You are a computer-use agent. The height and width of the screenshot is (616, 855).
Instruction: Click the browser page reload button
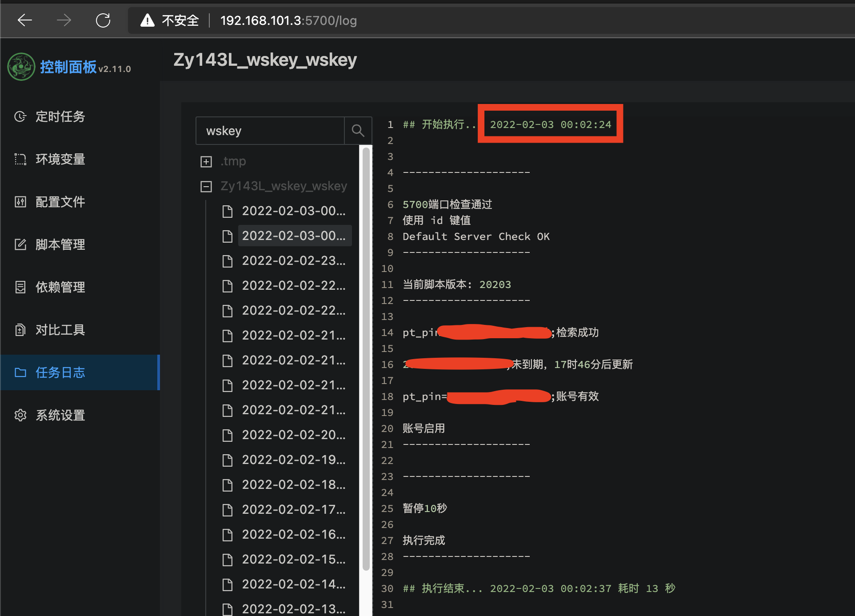pyautogui.click(x=103, y=20)
